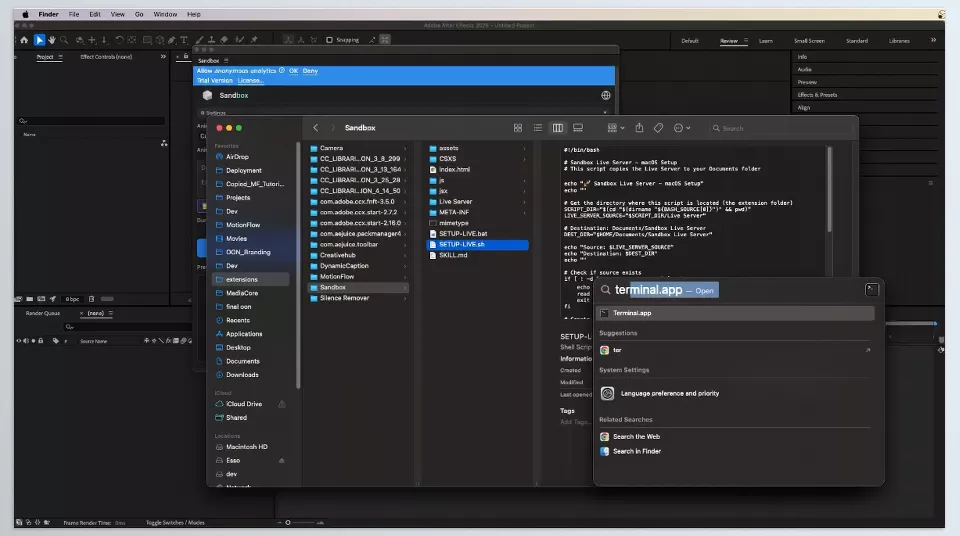Open the Finder menu in menu bar

click(x=48, y=14)
